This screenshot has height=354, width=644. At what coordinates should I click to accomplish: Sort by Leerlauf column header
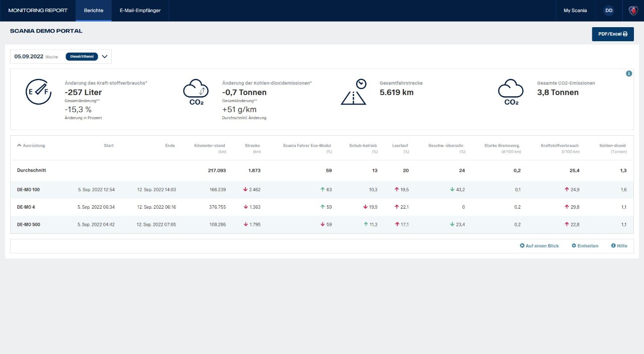(x=400, y=145)
